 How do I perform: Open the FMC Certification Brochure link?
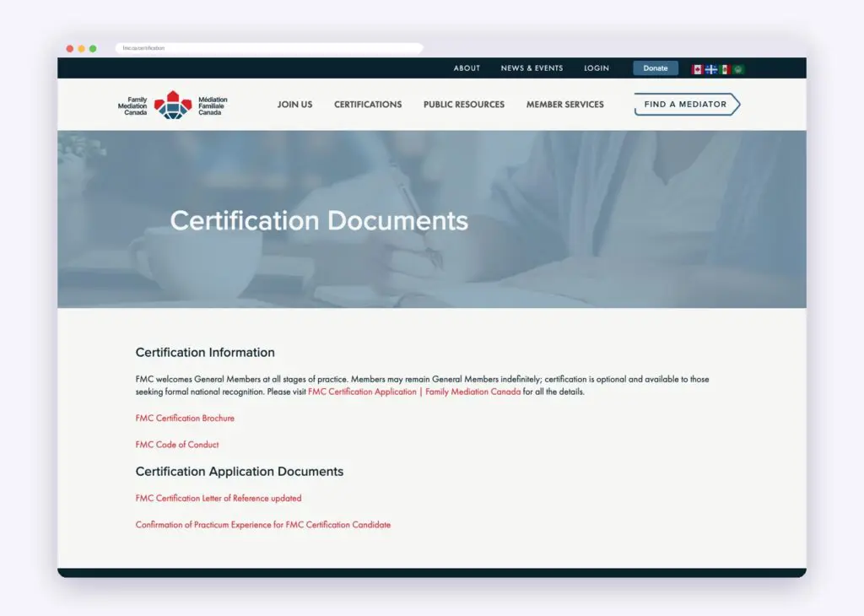[185, 419]
